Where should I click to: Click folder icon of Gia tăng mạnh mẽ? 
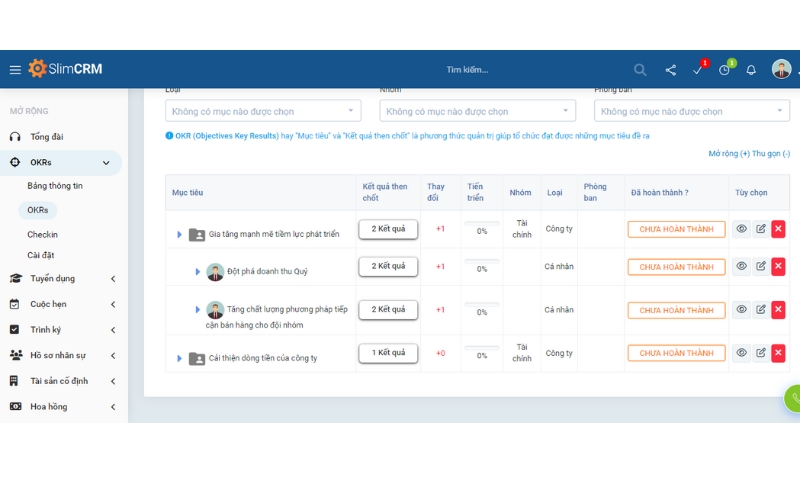coord(196,234)
